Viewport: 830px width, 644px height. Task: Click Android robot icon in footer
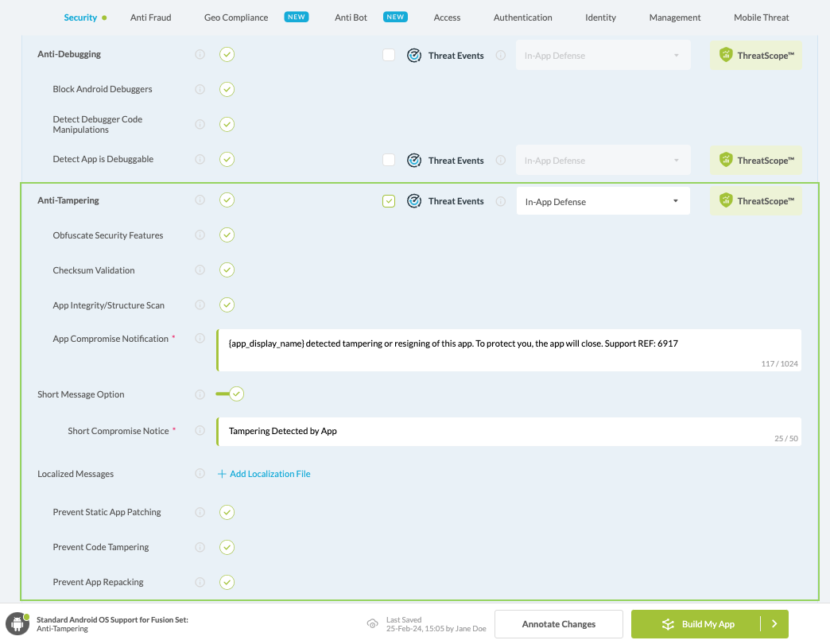pyautogui.click(x=17, y=624)
